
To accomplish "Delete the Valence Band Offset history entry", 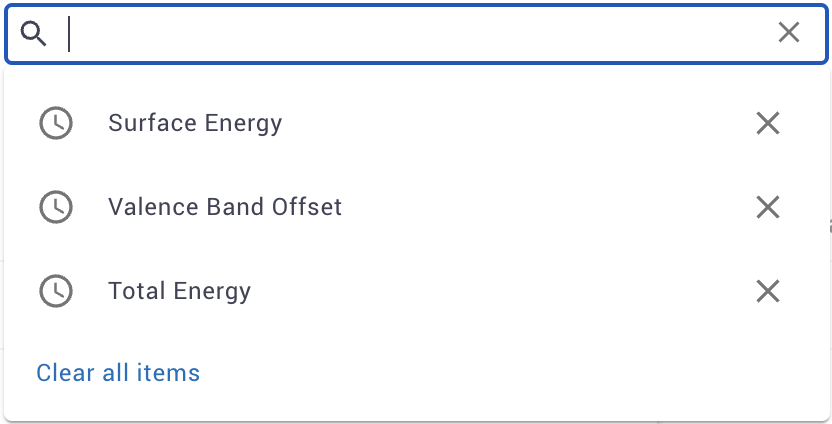I will pos(767,207).
